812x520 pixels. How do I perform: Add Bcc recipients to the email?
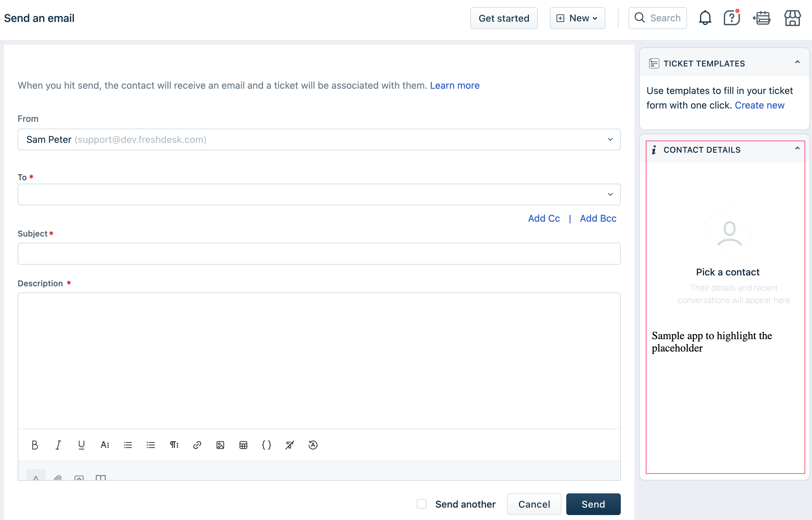coord(598,218)
